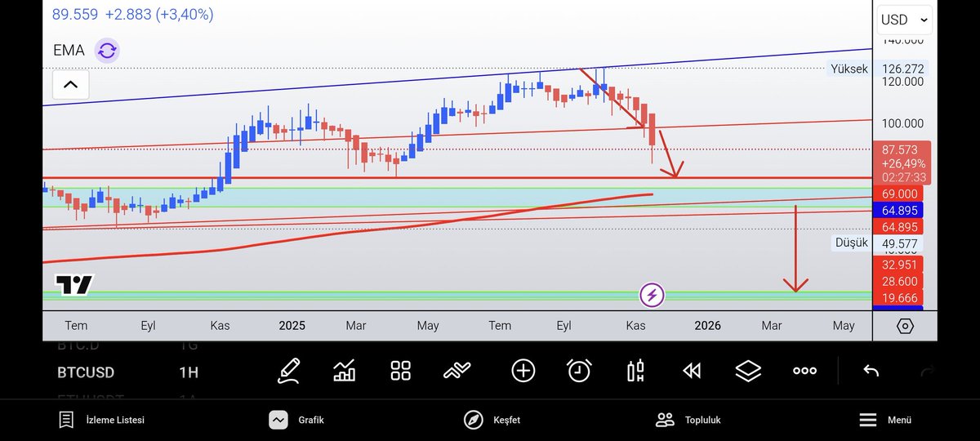Switch to İzleme Listesi tab

[101, 420]
